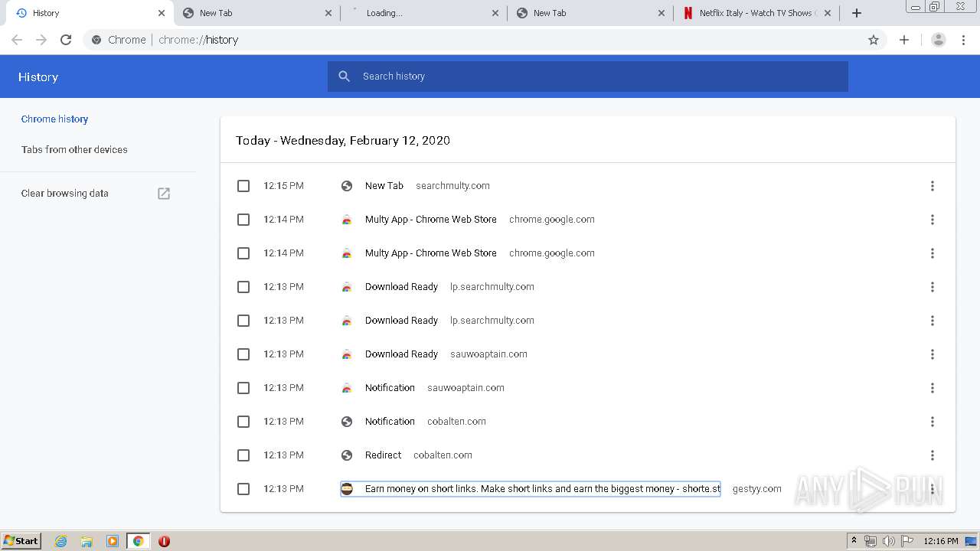Check the second 12:14 PM Multy App entry
This screenshot has width=980, height=551.
pos(243,253)
